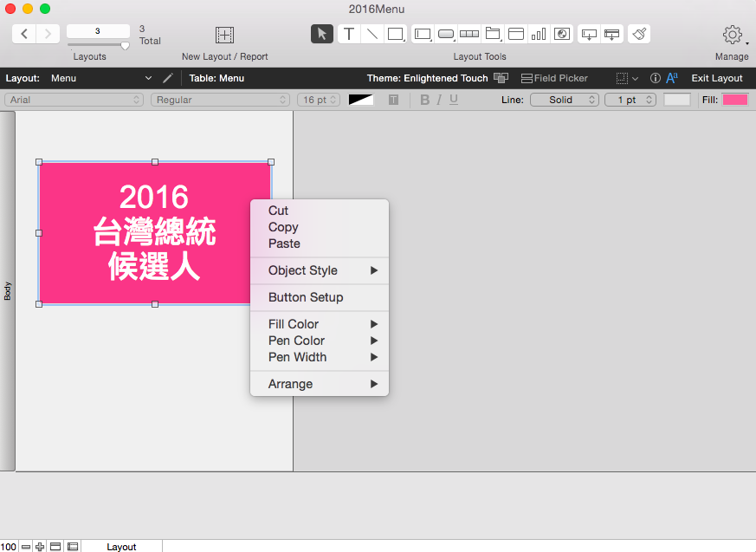Select the Selection pointer tool
This screenshot has height=552, width=756.
(x=321, y=34)
